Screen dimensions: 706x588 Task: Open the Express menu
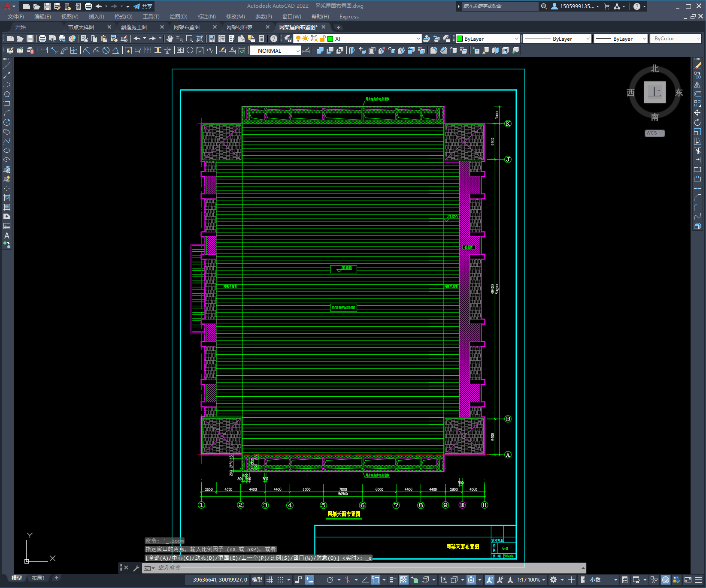pyautogui.click(x=349, y=17)
